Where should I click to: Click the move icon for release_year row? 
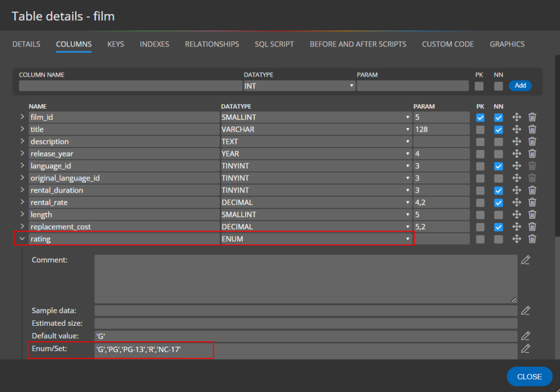[x=516, y=154]
